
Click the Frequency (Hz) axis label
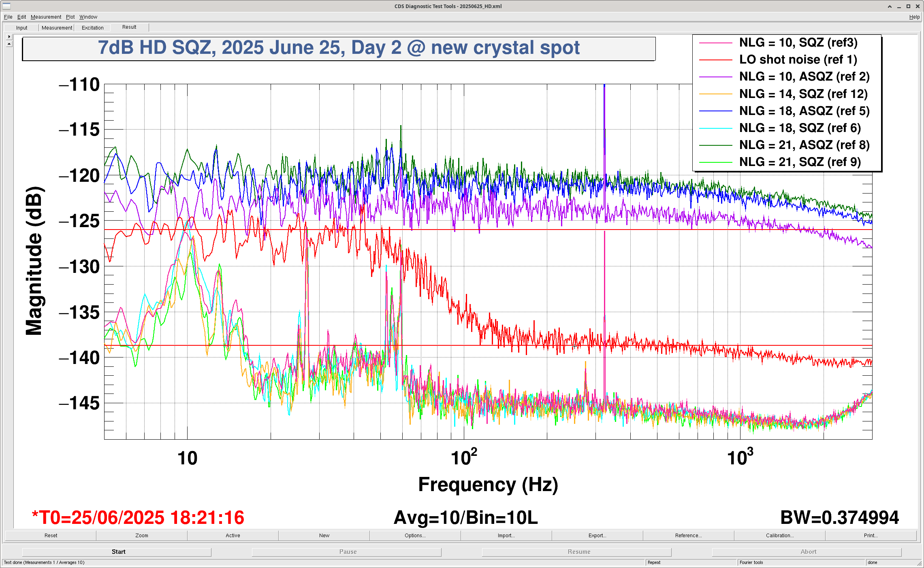[488, 485]
